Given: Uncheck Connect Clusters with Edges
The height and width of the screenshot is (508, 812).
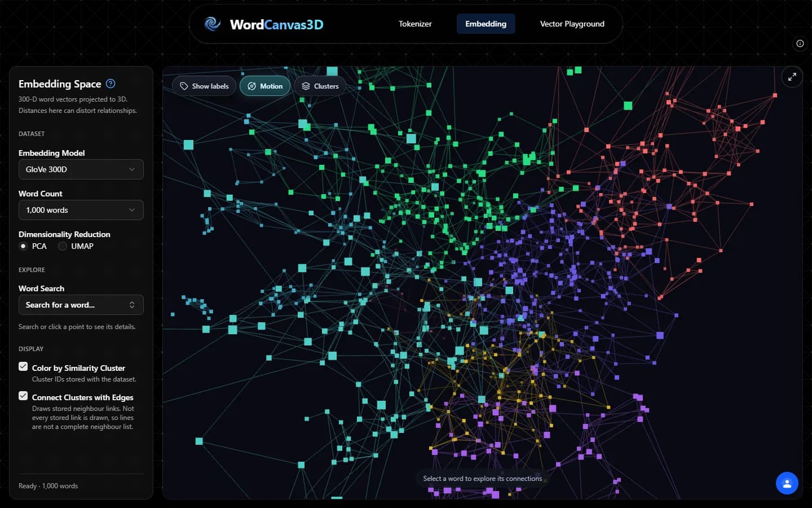Looking at the screenshot, I should coord(23,396).
